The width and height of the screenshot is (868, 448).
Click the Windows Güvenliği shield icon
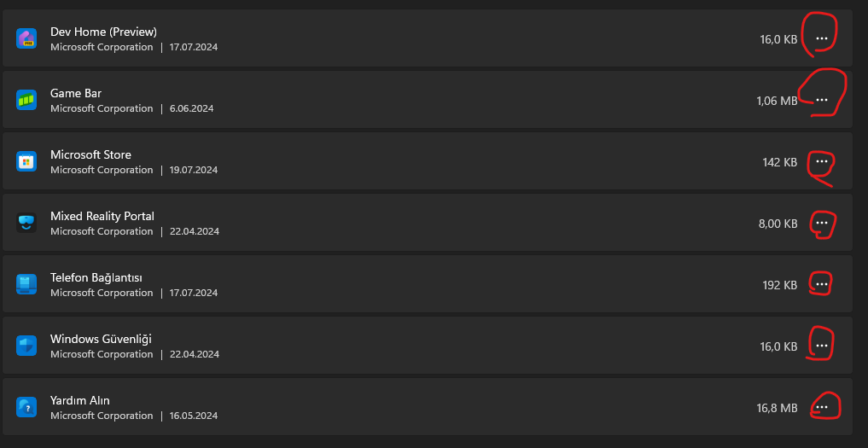tap(26, 346)
